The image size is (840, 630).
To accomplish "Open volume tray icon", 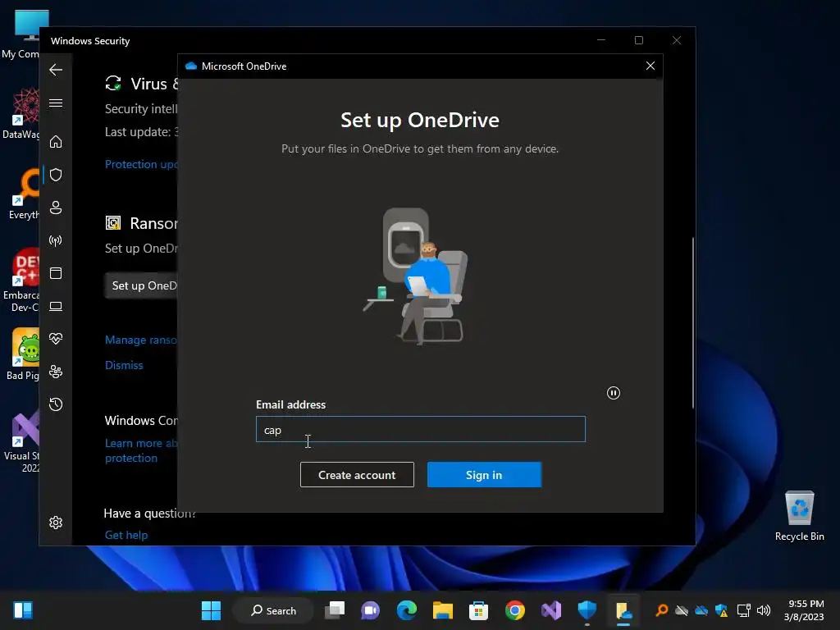I will (764, 610).
